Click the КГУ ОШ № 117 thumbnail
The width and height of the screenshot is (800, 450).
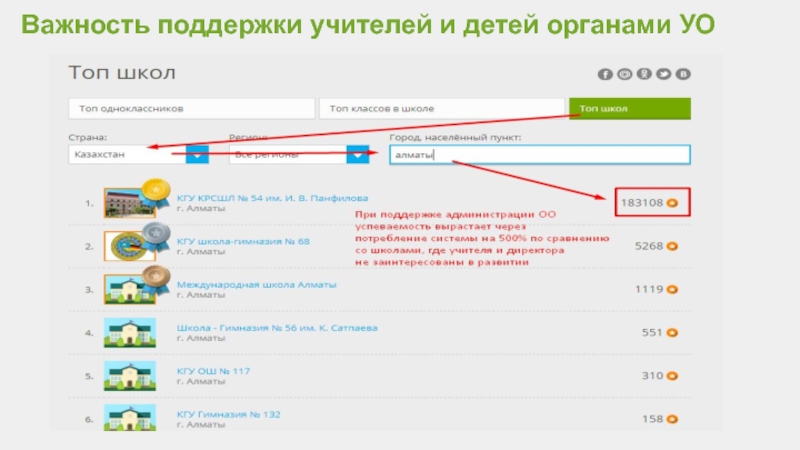(130, 376)
